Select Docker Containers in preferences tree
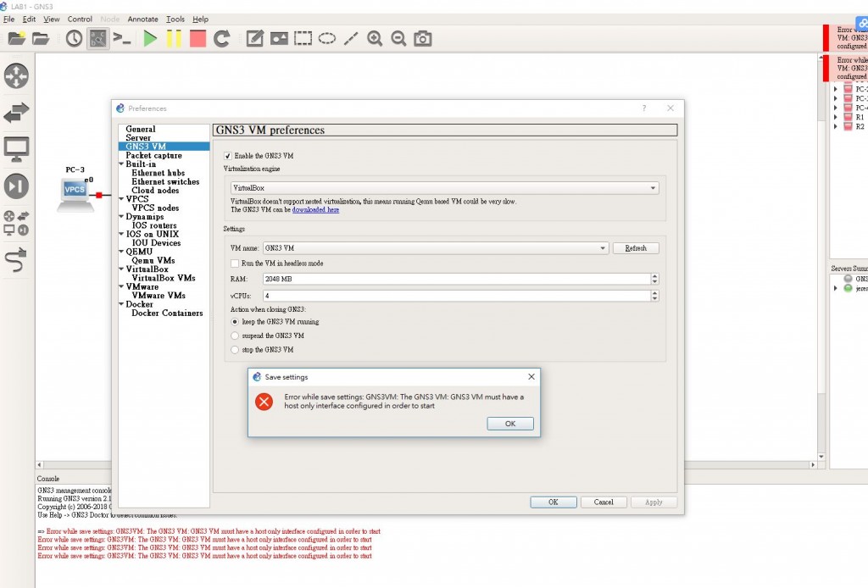The height and width of the screenshot is (588, 868). pos(167,313)
